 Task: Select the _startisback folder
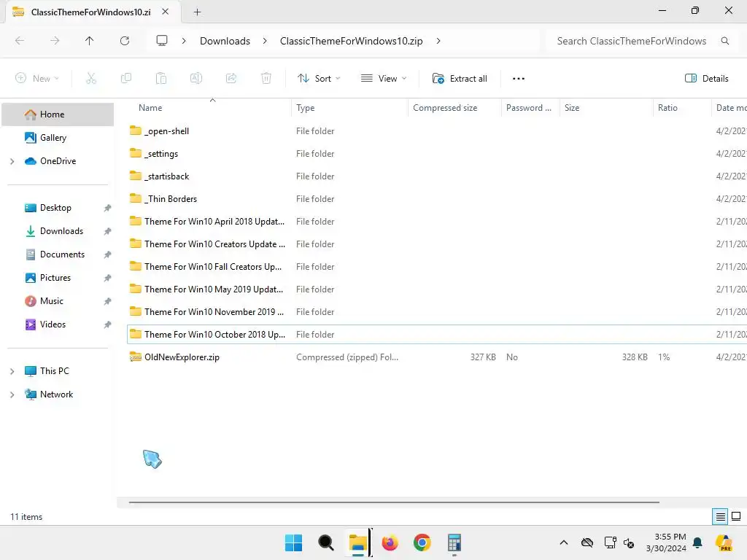pyautogui.click(x=437, y=176)
